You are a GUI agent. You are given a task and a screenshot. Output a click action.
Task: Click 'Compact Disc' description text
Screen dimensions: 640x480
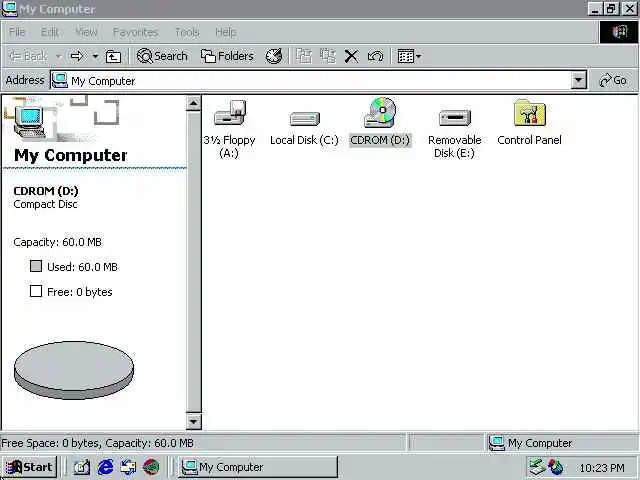(45, 204)
